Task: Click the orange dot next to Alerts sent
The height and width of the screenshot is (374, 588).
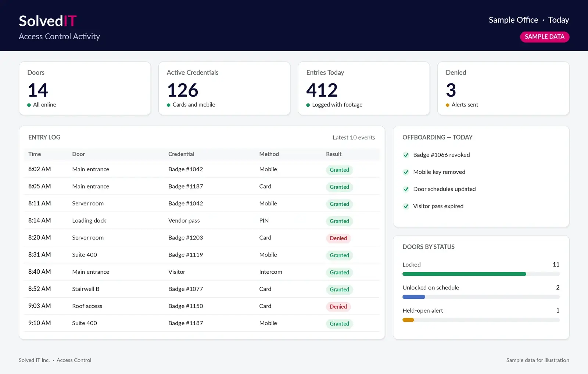Action: (448, 105)
